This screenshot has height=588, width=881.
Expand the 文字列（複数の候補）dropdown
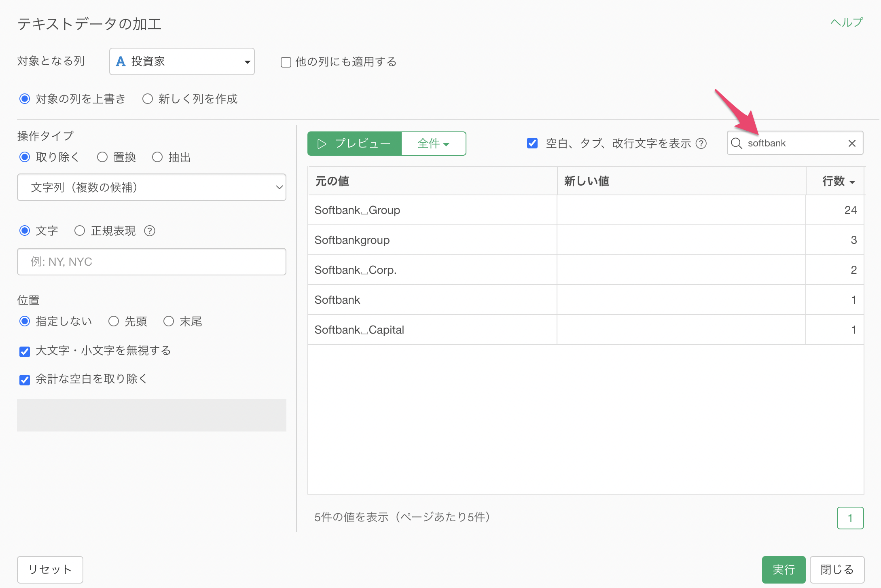tap(152, 187)
